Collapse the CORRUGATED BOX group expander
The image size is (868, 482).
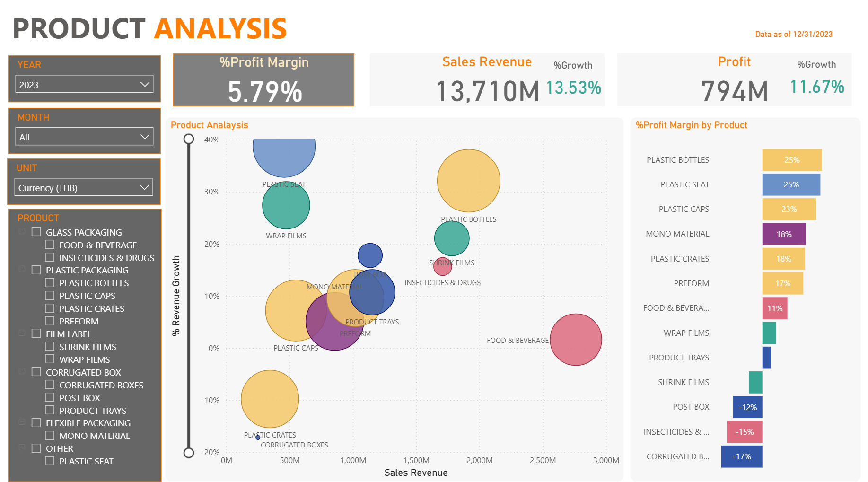[x=22, y=371]
